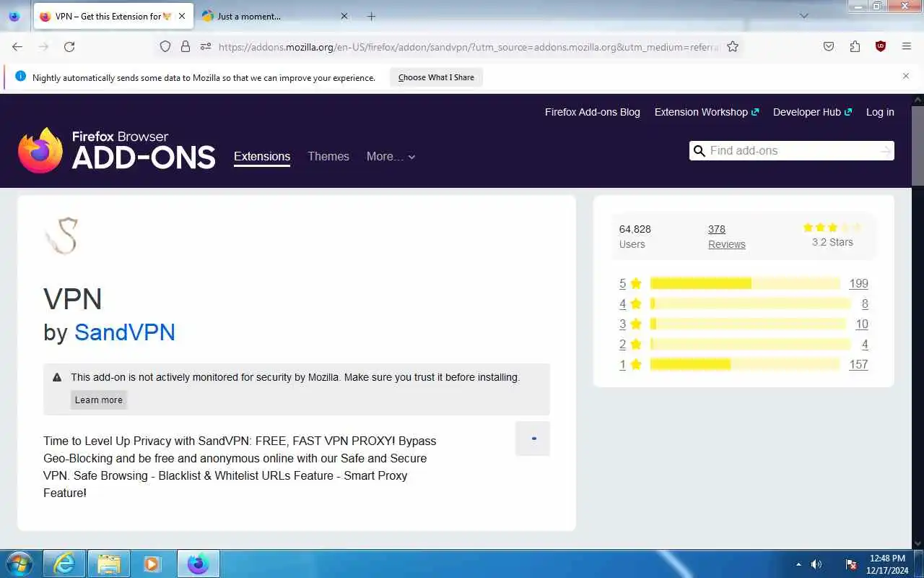Click the Firefox Browser Add-ons logo
This screenshot has width=924, height=578.
click(x=116, y=150)
